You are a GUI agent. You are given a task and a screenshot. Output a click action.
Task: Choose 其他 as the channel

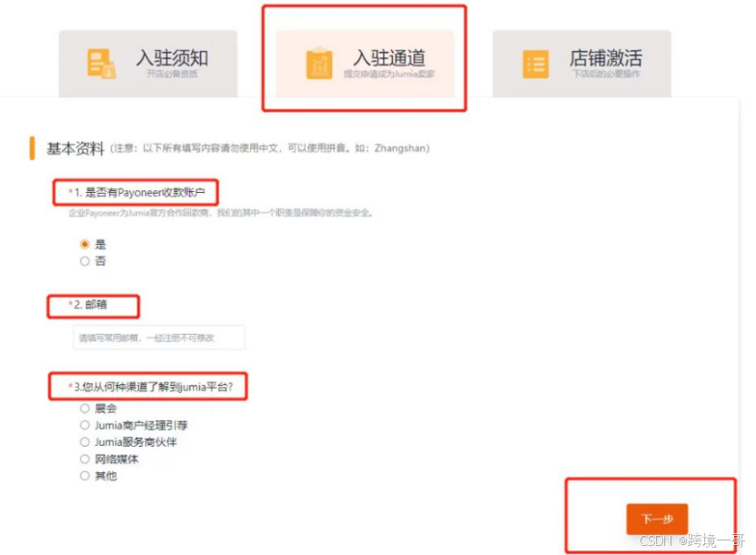(85, 476)
